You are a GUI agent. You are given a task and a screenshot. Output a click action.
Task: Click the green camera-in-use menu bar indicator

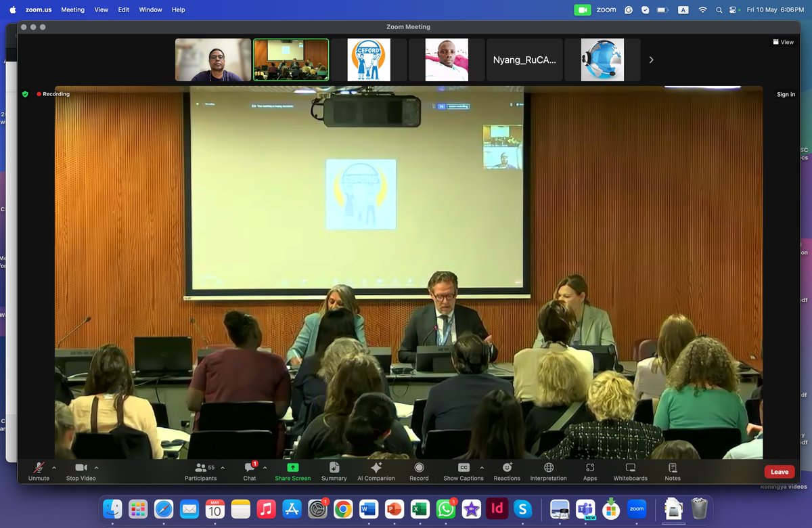[x=582, y=9]
